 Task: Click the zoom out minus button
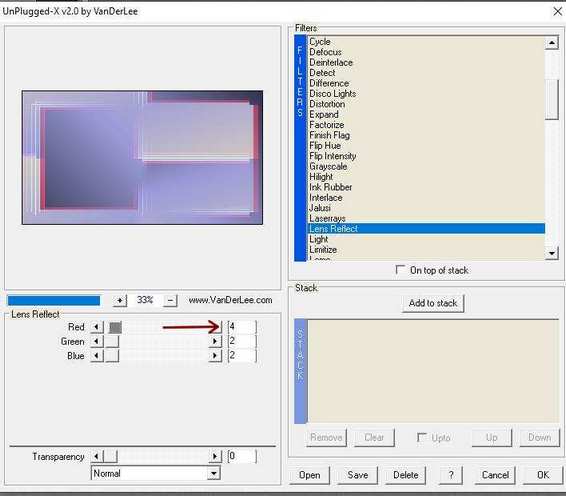pos(170,300)
